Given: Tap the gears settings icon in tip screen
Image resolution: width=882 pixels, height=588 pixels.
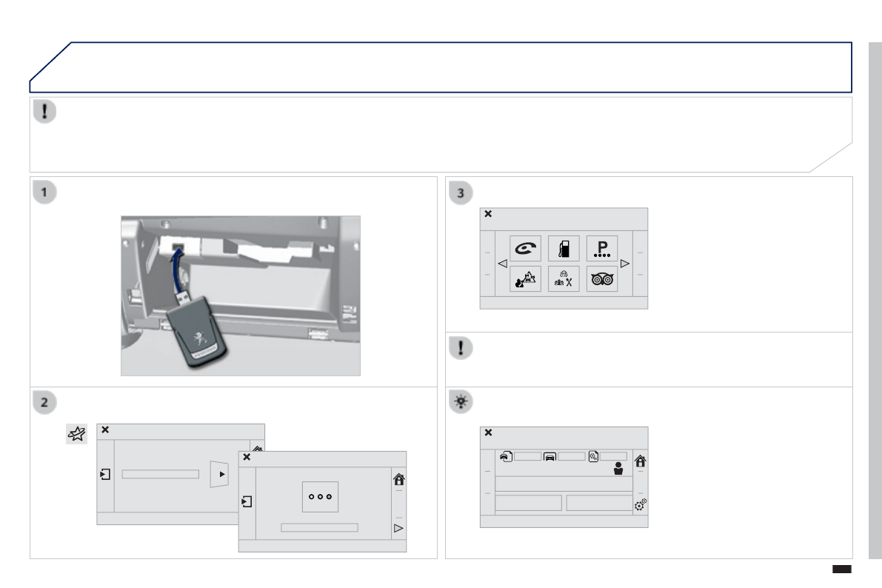Looking at the screenshot, I should click(x=640, y=505).
